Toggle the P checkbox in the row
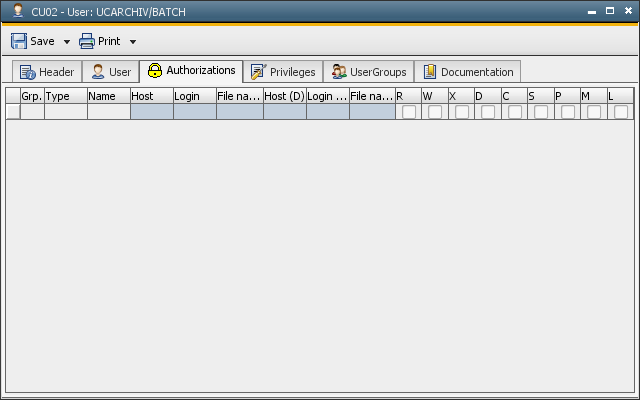Screen dimensions: 640x400 point(568,112)
